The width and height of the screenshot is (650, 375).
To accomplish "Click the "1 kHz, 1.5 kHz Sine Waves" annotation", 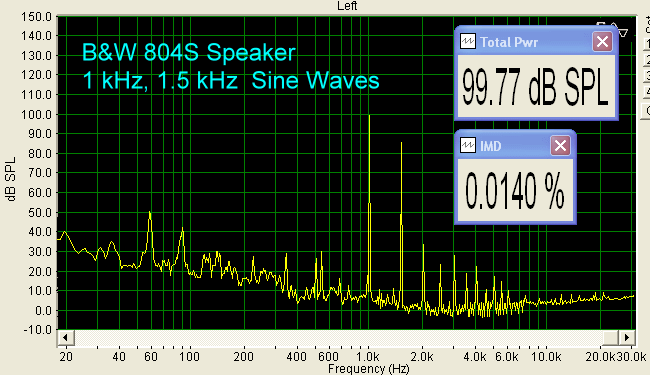I will pyautogui.click(x=231, y=80).
